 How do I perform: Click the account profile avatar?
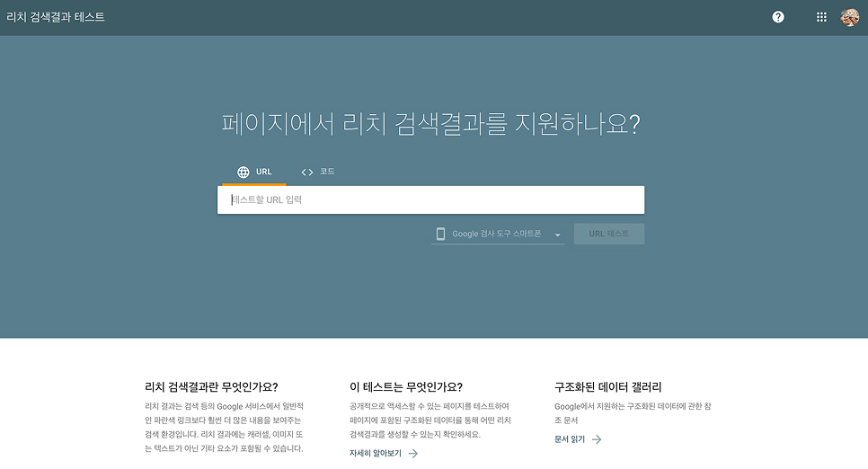pos(850,17)
